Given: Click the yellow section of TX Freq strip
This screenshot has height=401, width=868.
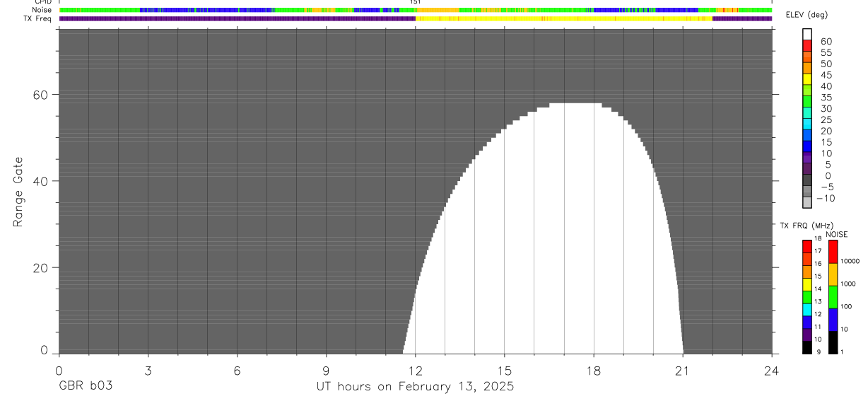Looking at the screenshot, I should click(x=564, y=18).
